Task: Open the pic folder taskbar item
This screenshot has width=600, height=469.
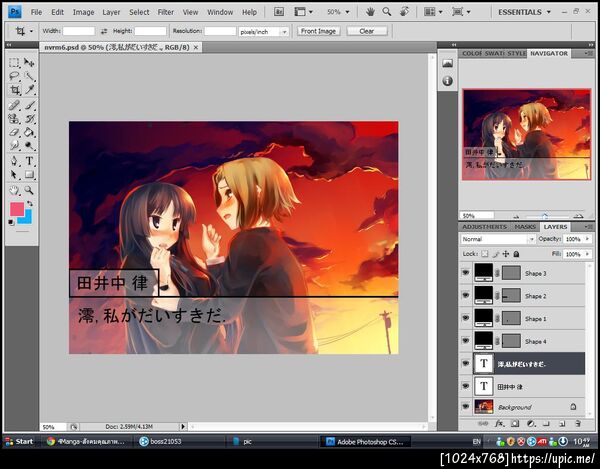Action: tap(272, 441)
